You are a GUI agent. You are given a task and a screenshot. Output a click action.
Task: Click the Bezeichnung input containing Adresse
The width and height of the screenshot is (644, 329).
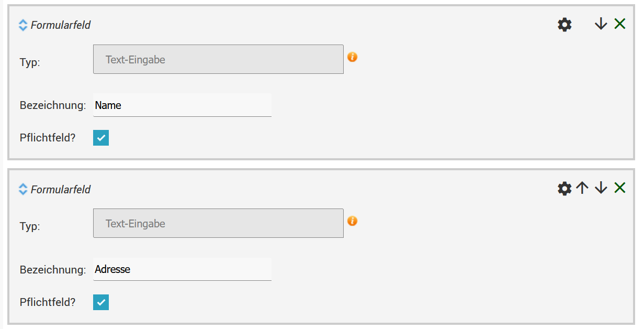(x=182, y=269)
